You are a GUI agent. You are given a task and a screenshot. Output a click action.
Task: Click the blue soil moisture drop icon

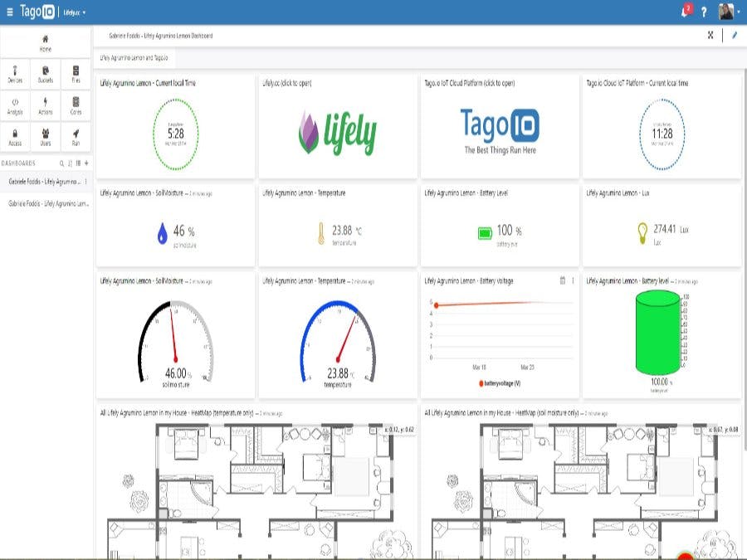[163, 233]
